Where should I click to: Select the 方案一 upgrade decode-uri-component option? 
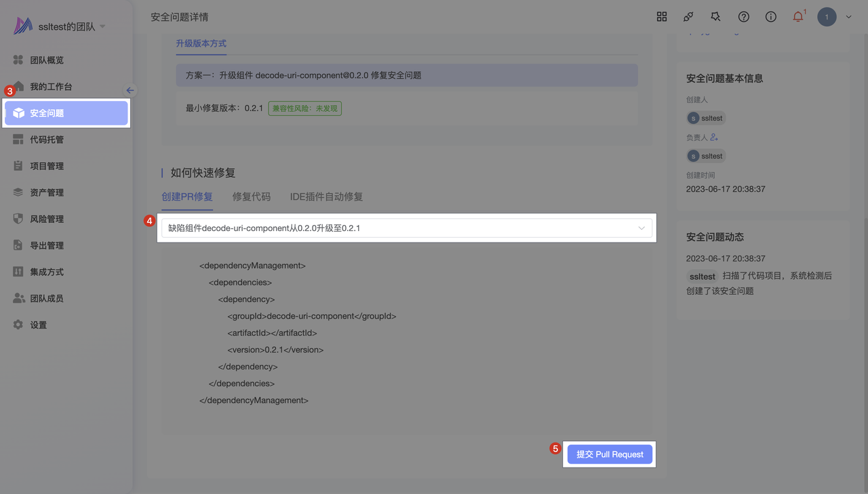[406, 75]
